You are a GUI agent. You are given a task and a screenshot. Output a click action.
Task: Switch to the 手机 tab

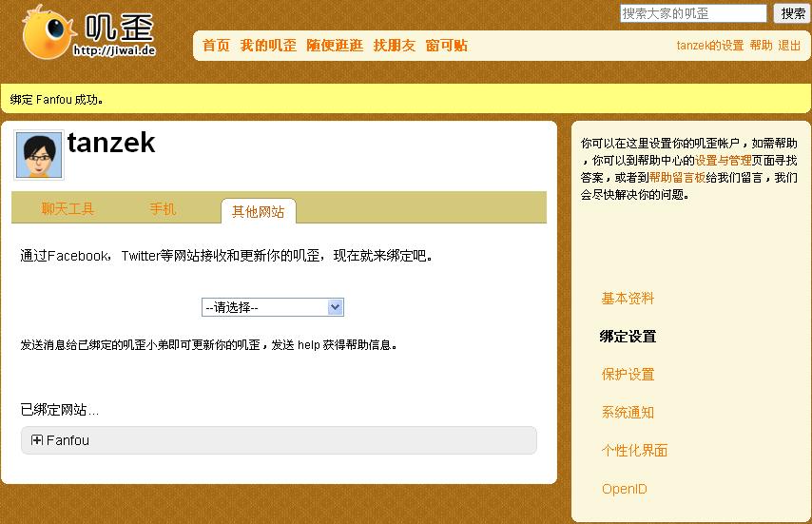coord(163,208)
